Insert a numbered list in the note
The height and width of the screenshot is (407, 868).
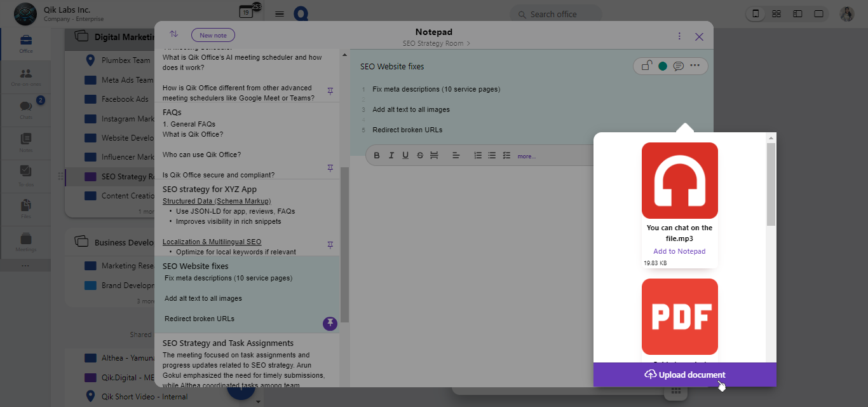pos(478,156)
